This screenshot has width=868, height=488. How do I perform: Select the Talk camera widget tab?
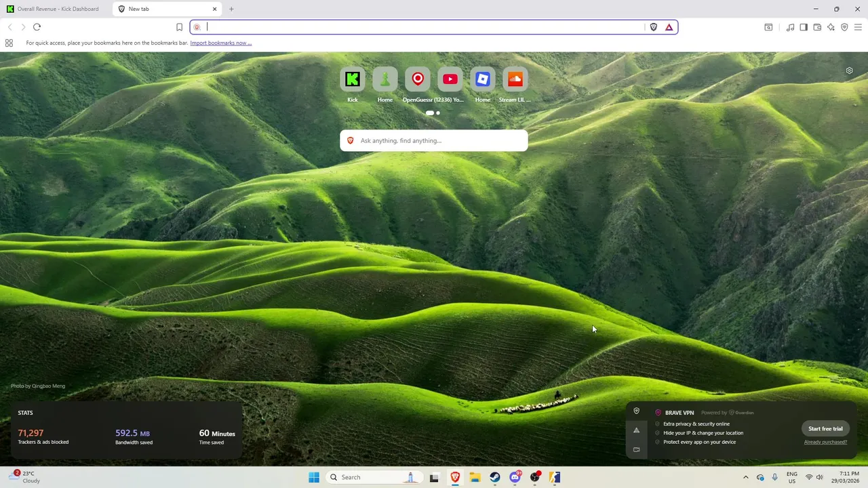tap(636, 449)
